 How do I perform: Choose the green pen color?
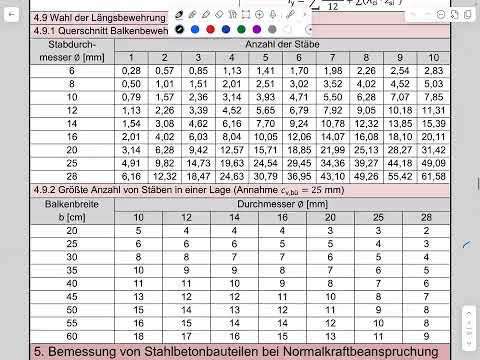click(x=241, y=29)
